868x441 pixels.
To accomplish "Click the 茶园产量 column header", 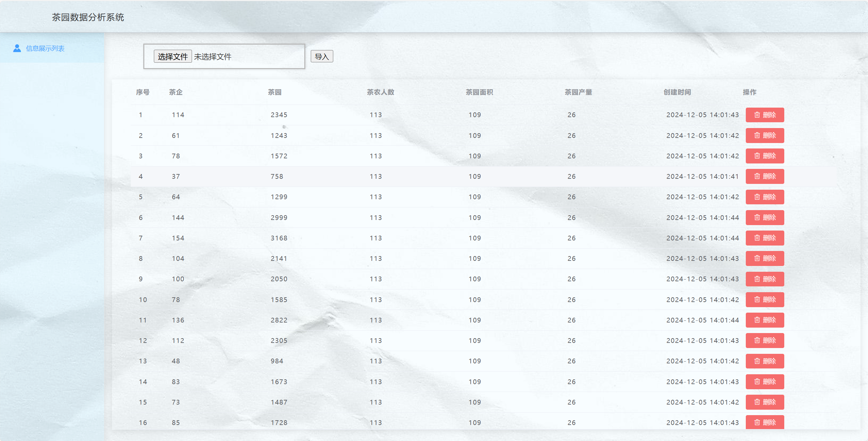I will click(578, 92).
